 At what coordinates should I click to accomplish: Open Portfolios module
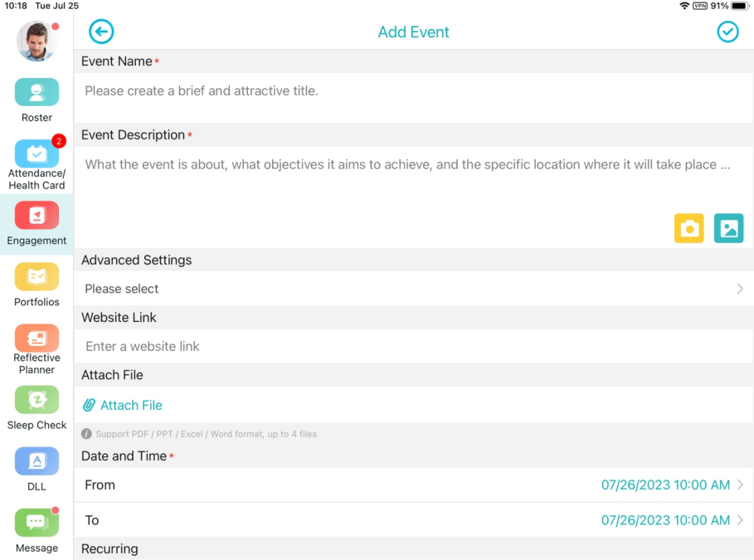pyautogui.click(x=36, y=285)
